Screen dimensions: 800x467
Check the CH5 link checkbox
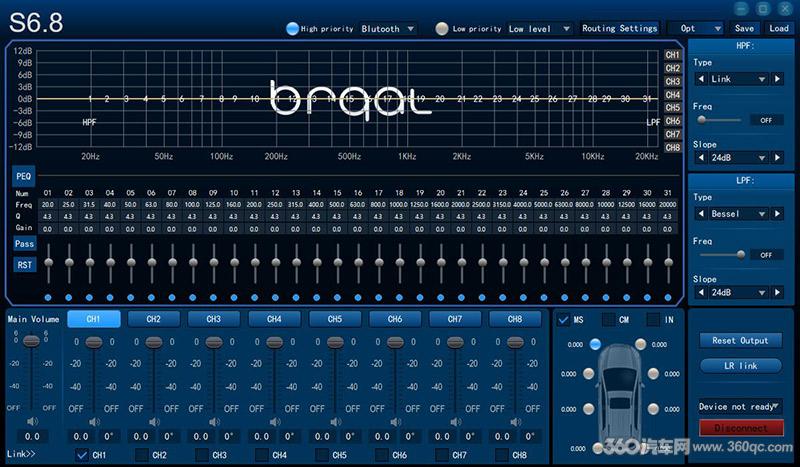(322, 454)
